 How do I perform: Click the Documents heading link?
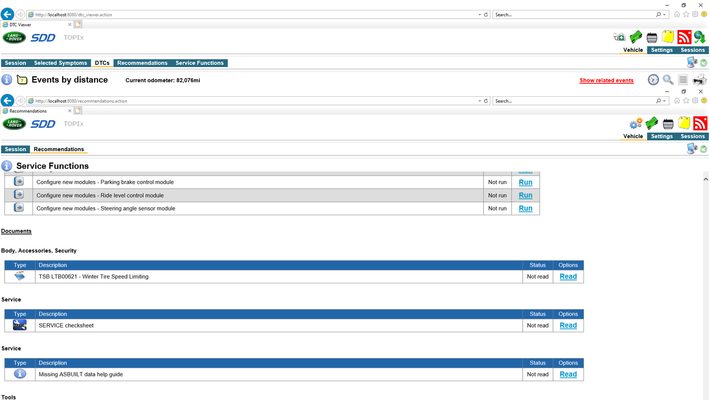click(x=16, y=231)
